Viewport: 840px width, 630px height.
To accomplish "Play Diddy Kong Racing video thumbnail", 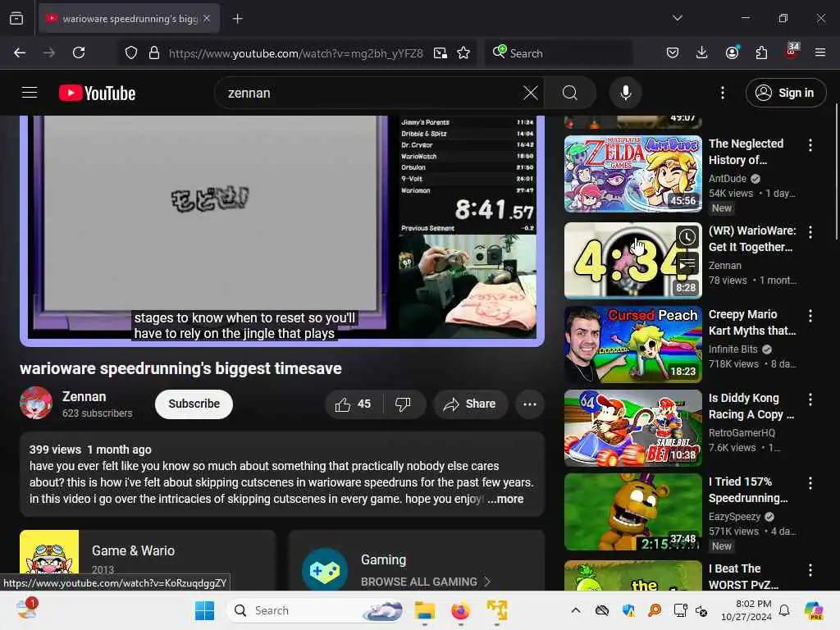I will pos(632,427).
